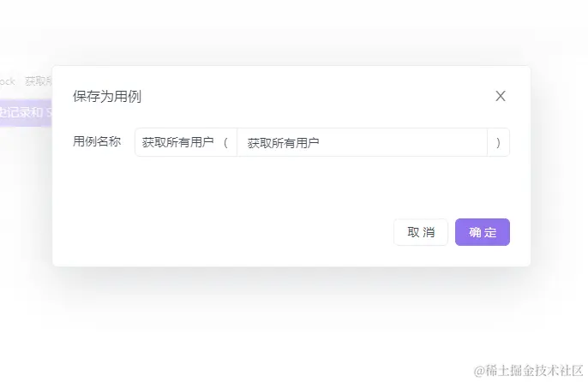Confirm with the 确定 button
Screen dimensions: 588x382
pyautogui.click(x=483, y=232)
